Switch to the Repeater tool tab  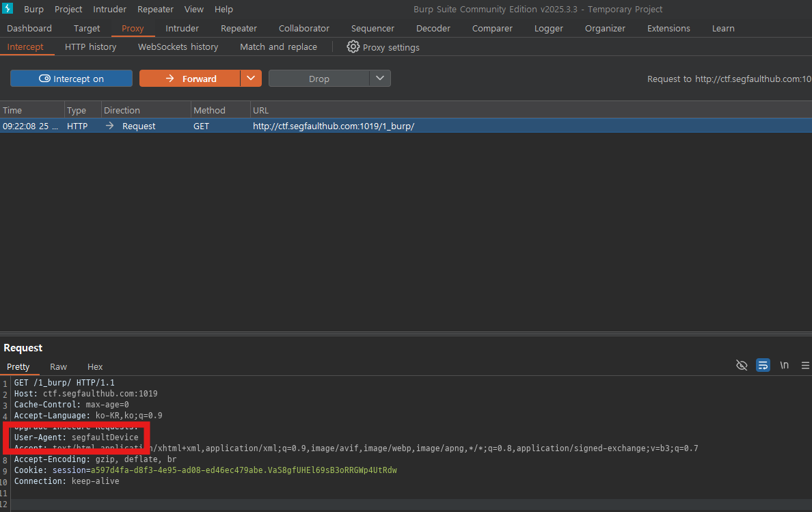coord(239,29)
